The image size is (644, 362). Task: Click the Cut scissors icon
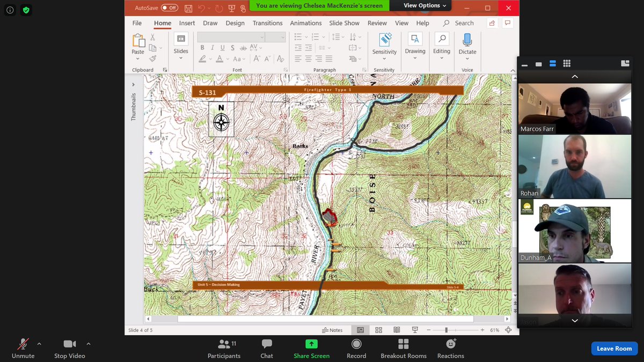(x=152, y=38)
